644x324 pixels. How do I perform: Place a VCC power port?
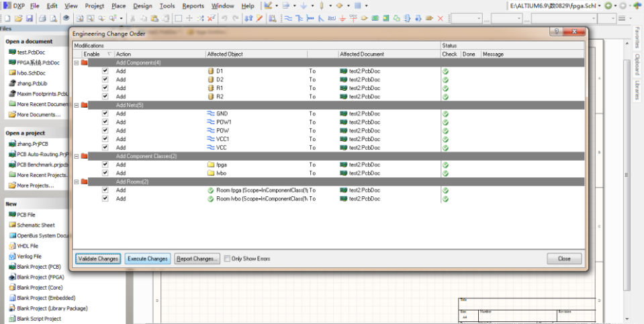coord(353,19)
